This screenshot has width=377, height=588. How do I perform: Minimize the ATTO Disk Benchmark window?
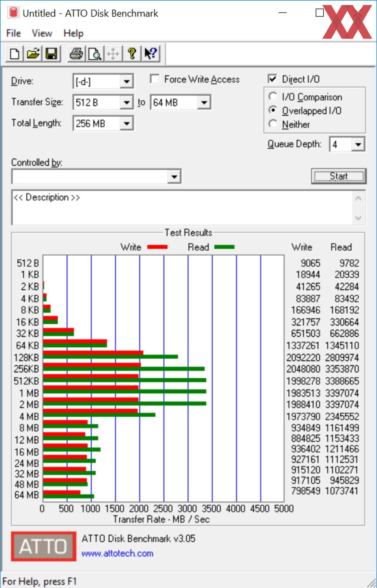(282, 12)
